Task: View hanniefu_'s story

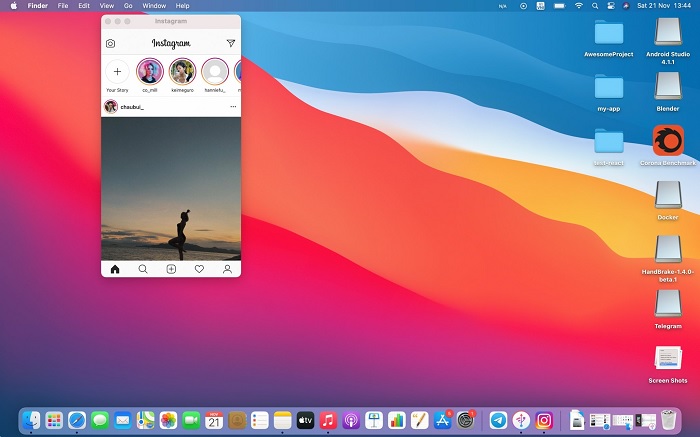Action: (x=215, y=71)
